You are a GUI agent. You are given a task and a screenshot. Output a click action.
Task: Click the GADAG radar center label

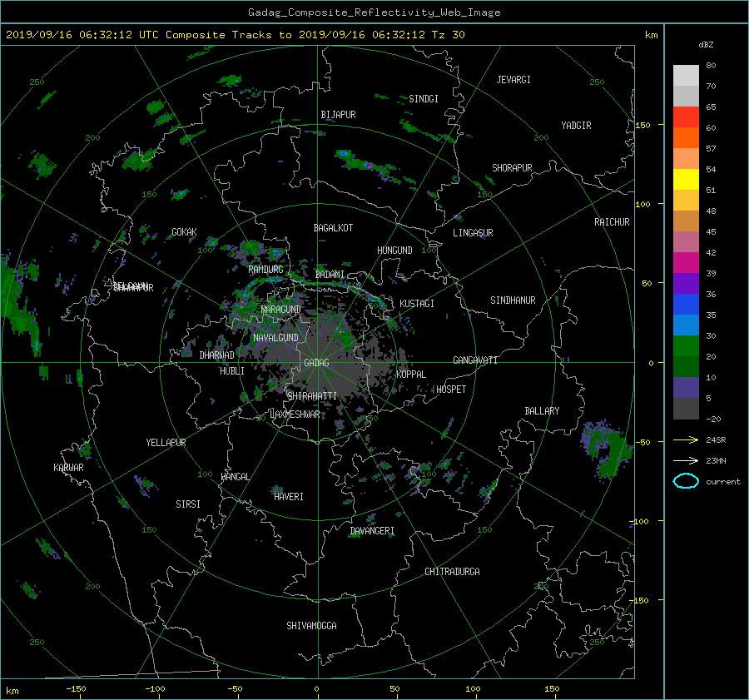coord(316,363)
